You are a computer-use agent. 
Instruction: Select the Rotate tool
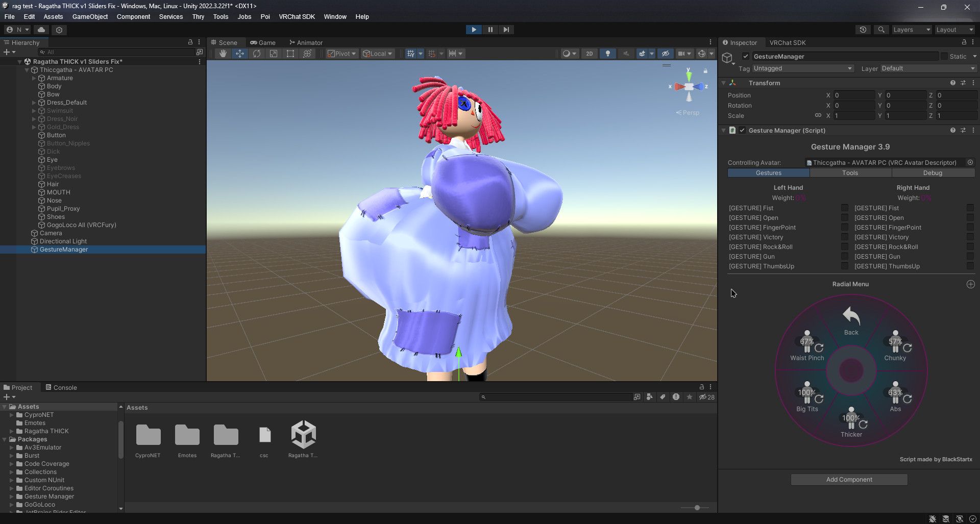click(256, 54)
